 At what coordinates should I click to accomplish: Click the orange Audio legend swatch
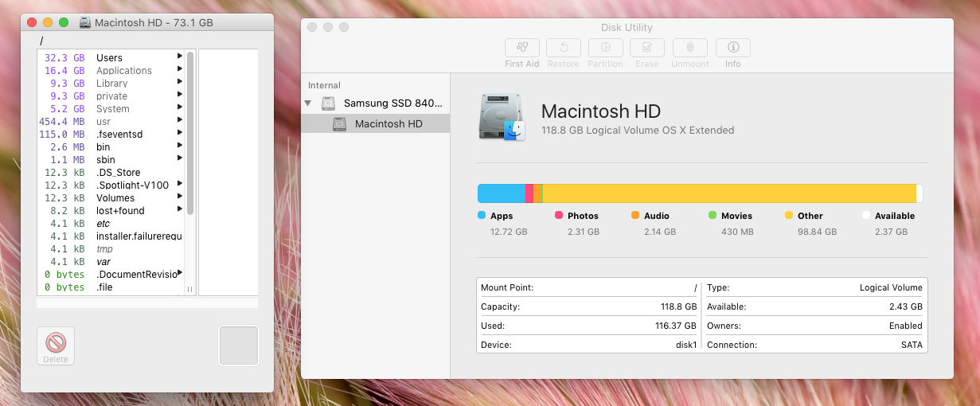pos(635,215)
